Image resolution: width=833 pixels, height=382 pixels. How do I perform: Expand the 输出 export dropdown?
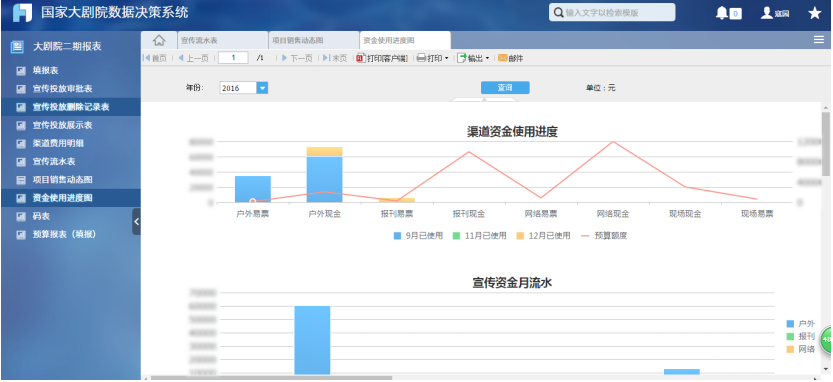pyautogui.click(x=487, y=58)
